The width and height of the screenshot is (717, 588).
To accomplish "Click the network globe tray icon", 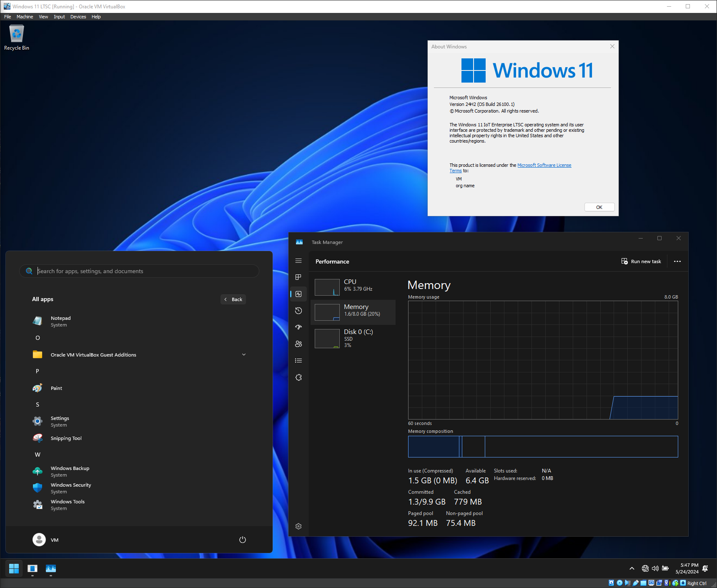I will pos(645,568).
